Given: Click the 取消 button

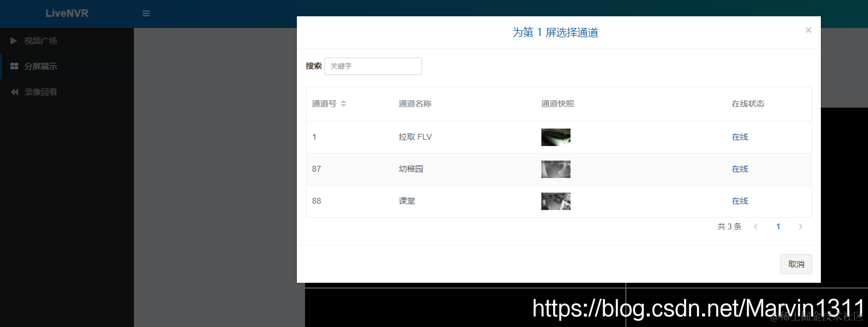Looking at the screenshot, I should tap(796, 264).
